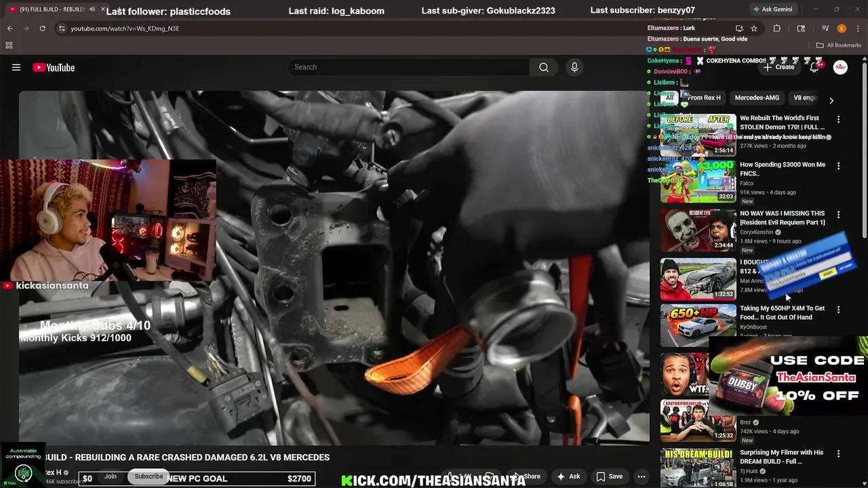
Task: Go to the YouTube home logo
Action: (x=54, y=67)
